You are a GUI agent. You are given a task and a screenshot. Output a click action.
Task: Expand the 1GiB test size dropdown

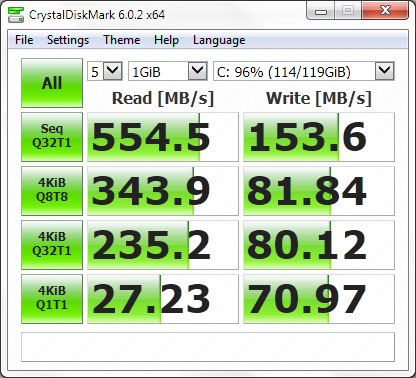click(x=168, y=71)
